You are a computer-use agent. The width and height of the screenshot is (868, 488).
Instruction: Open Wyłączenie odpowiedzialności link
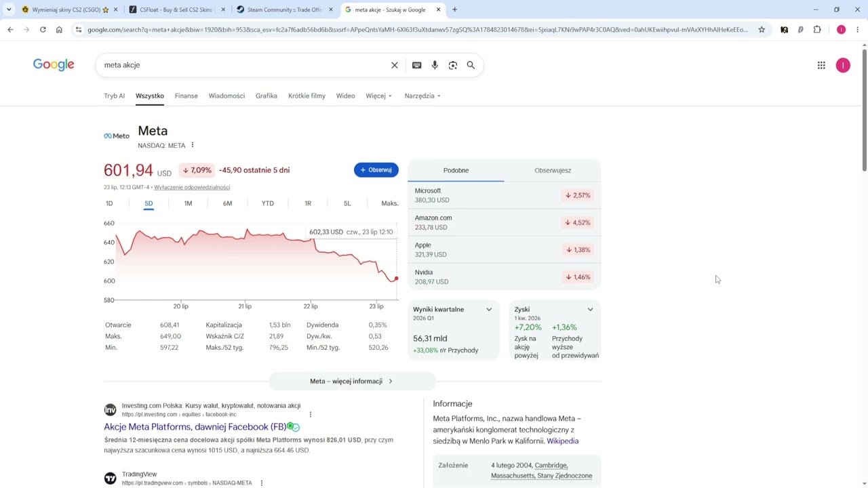(x=192, y=187)
